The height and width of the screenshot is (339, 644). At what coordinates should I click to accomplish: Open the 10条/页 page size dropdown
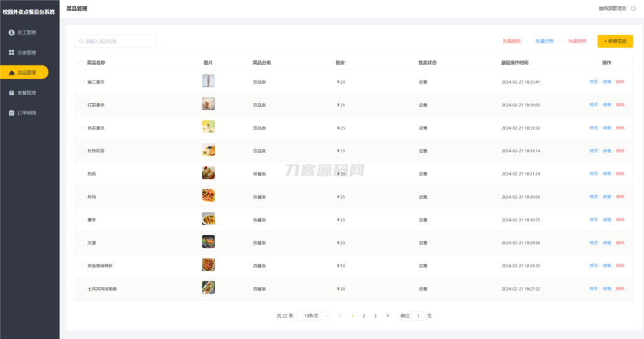pyautogui.click(x=314, y=316)
